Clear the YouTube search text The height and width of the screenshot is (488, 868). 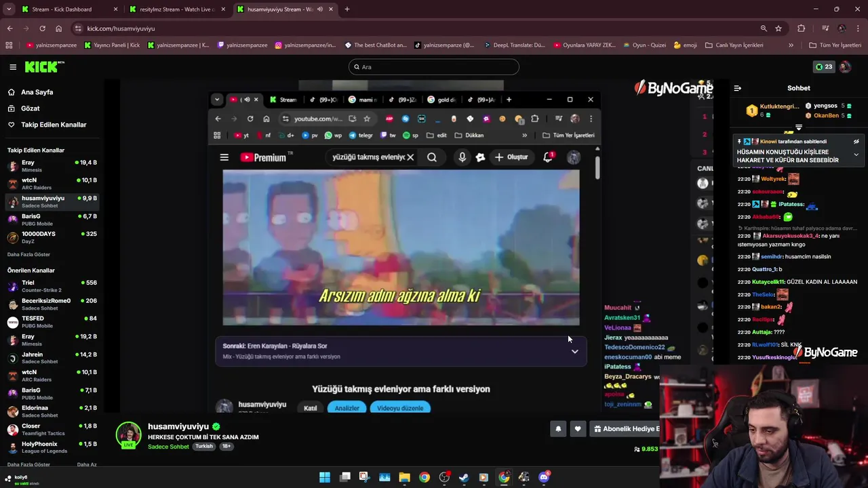410,157
